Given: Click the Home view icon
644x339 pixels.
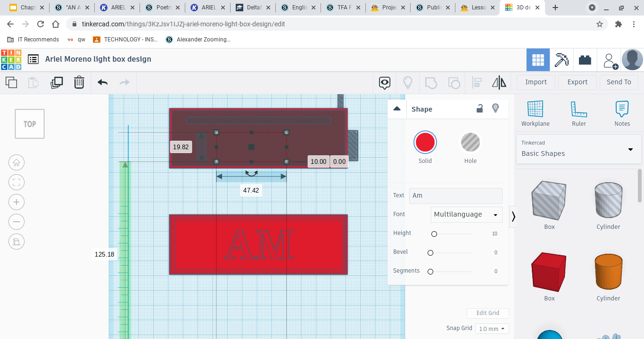Looking at the screenshot, I should tap(17, 163).
